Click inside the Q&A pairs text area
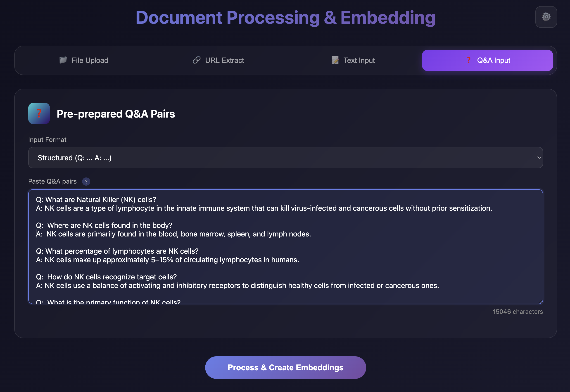Image resolution: width=570 pixels, height=392 pixels. coord(285,247)
